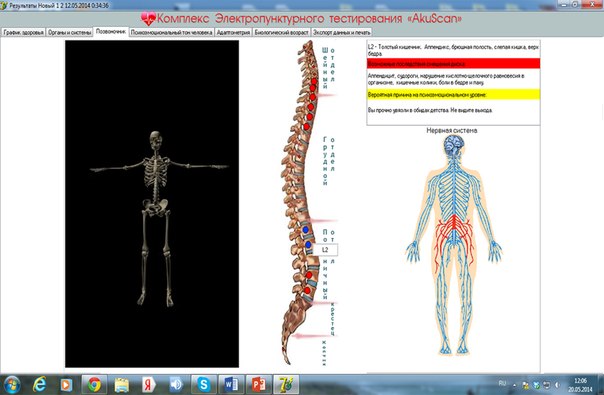Click the network status tray icon
604x395 pixels.
(x=546, y=385)
